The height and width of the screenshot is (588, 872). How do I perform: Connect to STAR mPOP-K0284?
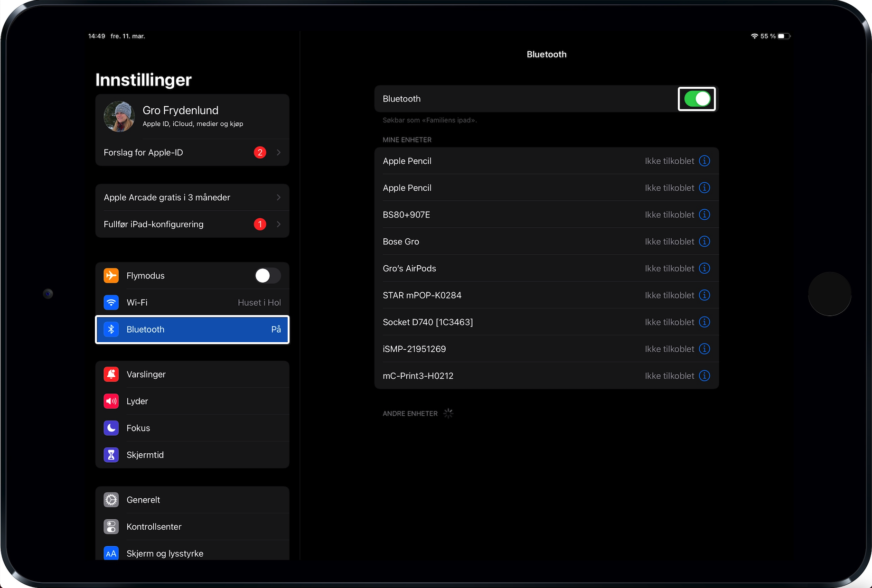point(546,295)
